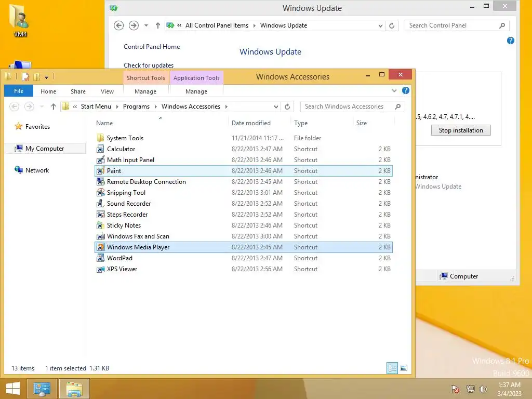The width and height of the screenshot is (532, 399).
Task: Click the Search Windows Accessories field
Action: tap(353, 107)
